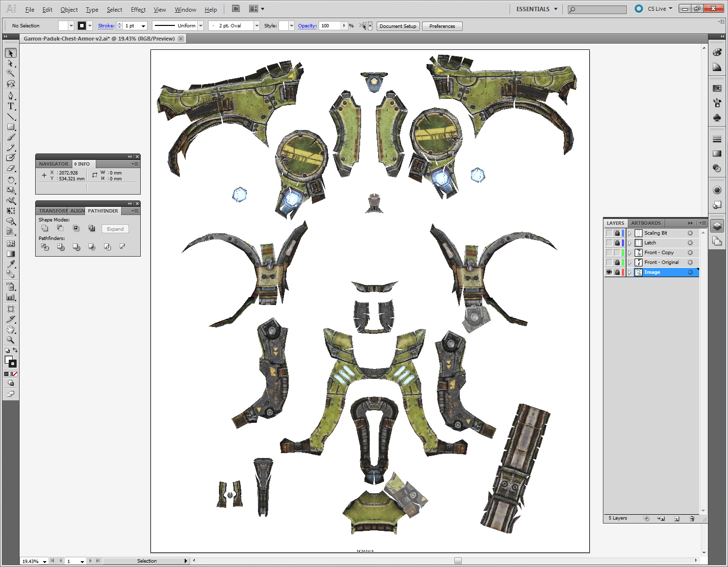The width and height of the screenshot is (728, 567).
Task: Unlock the Scaling Bit layer
Action: [x=617, y=233]
